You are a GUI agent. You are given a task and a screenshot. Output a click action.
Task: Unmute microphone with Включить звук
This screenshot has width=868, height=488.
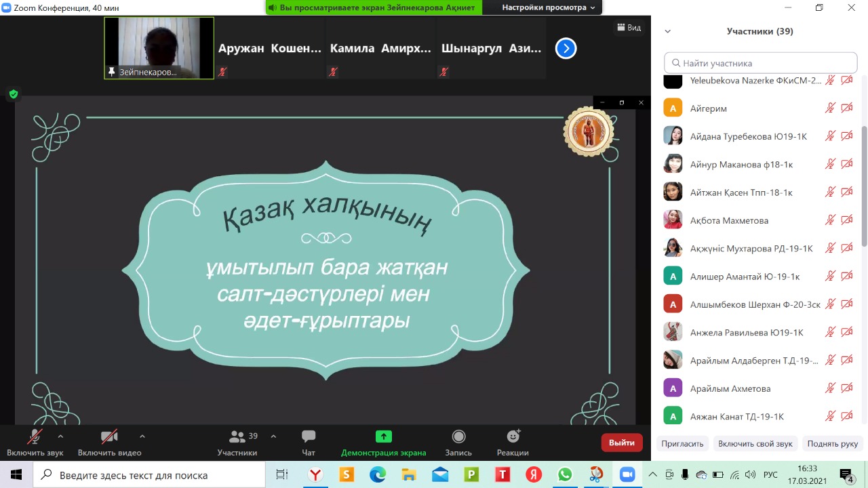point(35,437)
